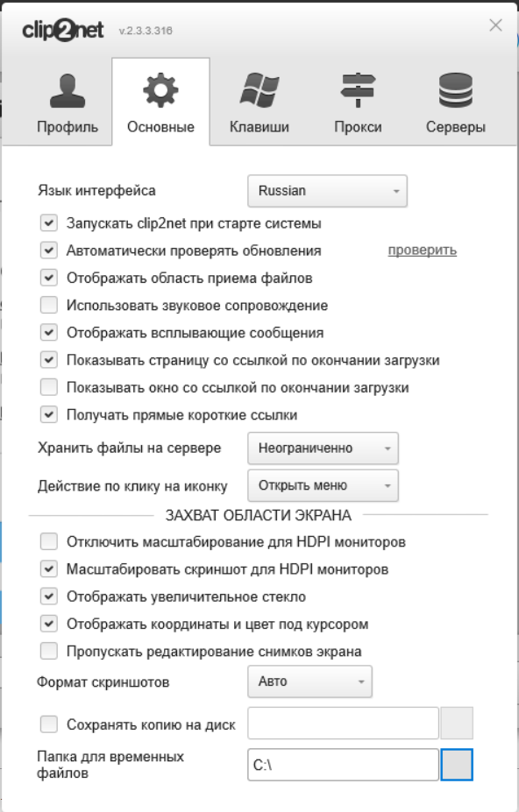This screenshot has height=812, width=519.
Task: Enable Использовать звуковое сопровождение checkbox
Action: click(x=49, y=305)
